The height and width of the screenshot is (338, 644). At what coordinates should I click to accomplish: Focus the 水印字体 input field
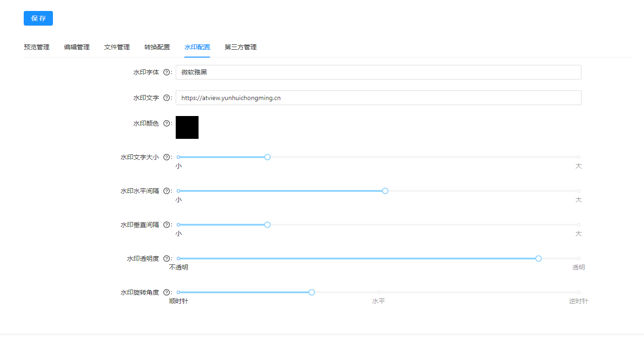[378, 72]
